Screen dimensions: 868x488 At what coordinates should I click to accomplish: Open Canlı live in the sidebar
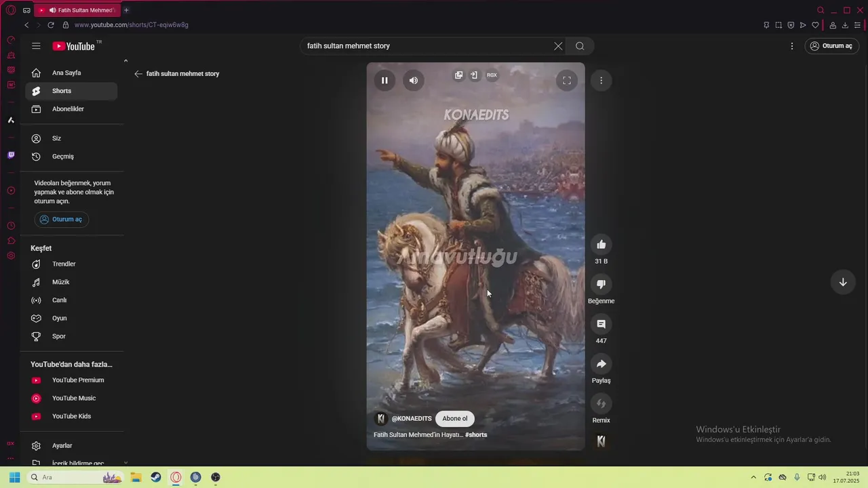71,300
